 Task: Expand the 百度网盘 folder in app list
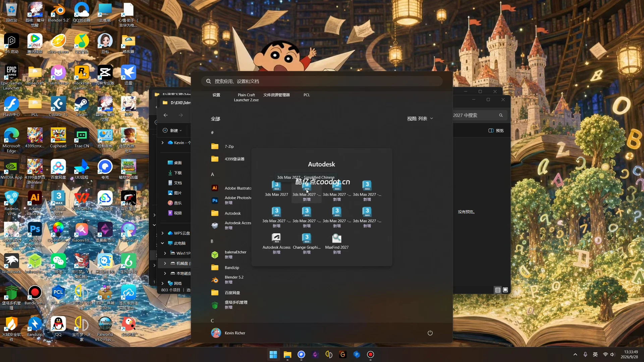pos(226,293)
